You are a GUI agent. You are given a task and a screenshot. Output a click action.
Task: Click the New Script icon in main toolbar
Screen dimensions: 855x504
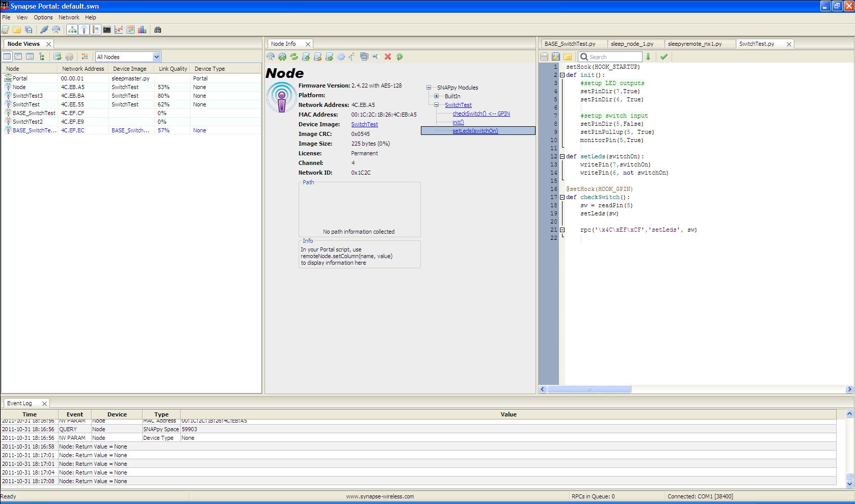[x=5, y=30]
